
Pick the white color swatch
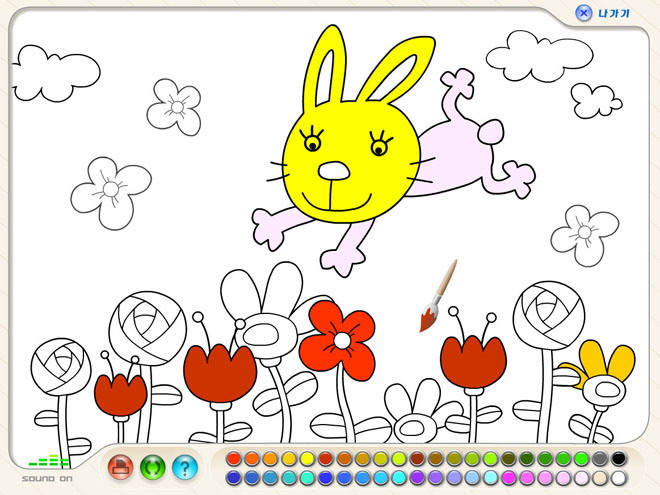tap(619, 477)
